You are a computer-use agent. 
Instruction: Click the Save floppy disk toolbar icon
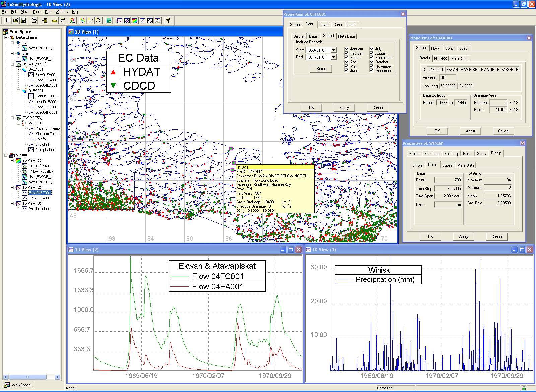[23, 21]
